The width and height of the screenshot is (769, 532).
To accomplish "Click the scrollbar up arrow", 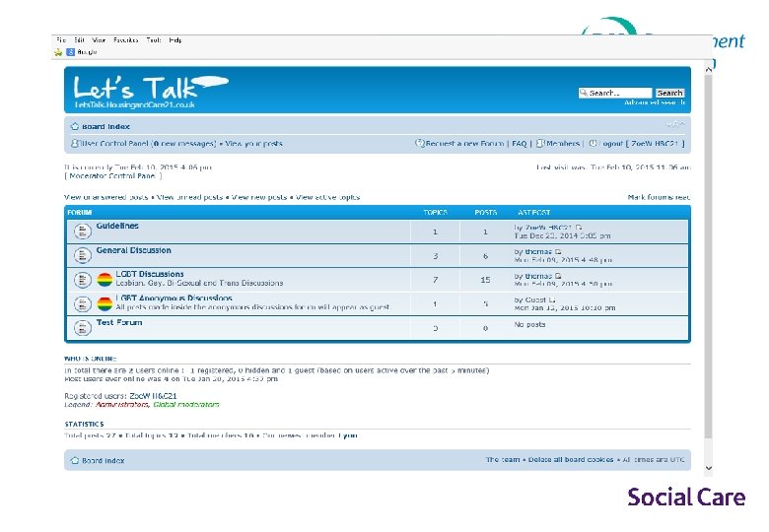I will (708, 70).
